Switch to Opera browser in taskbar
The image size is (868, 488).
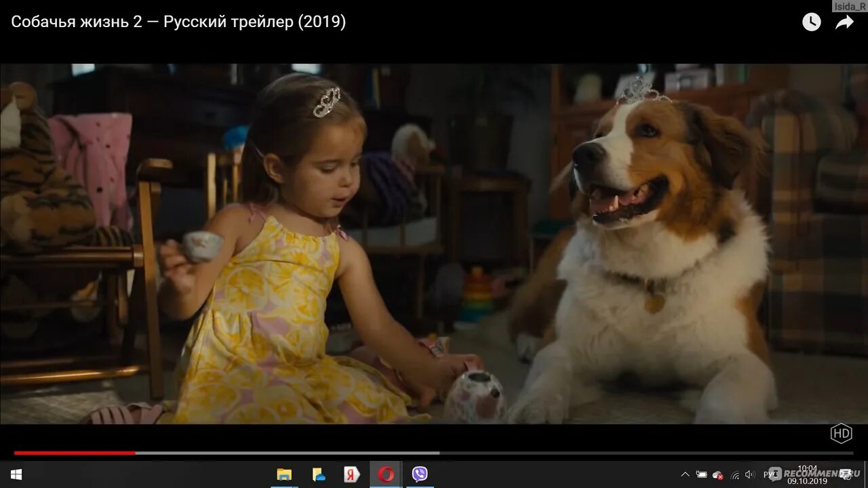pyautogui.click(x=386, y=474)
